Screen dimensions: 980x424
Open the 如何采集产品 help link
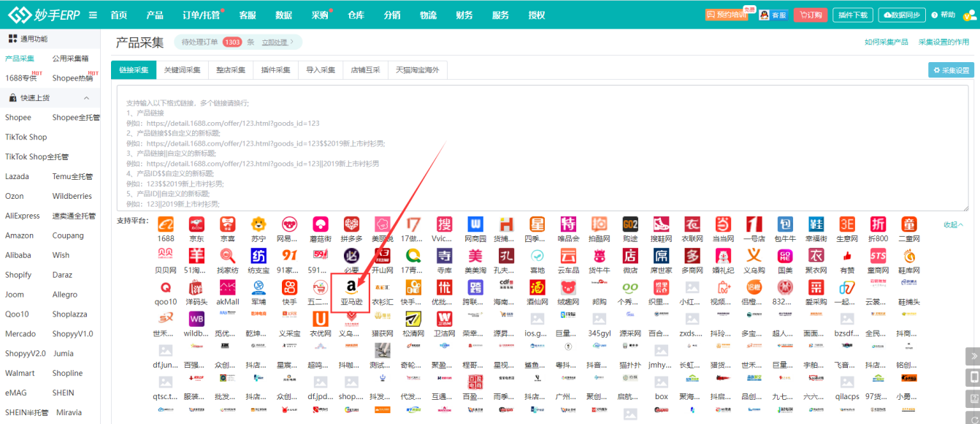886,42
